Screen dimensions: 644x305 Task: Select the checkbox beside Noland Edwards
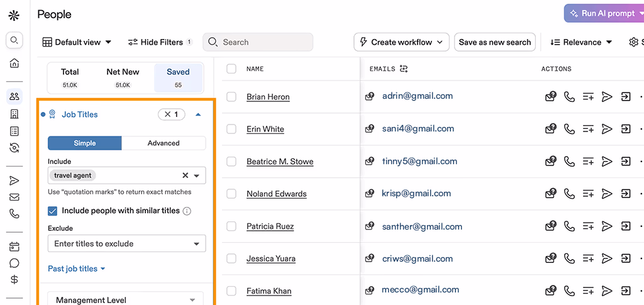[231, 194]
